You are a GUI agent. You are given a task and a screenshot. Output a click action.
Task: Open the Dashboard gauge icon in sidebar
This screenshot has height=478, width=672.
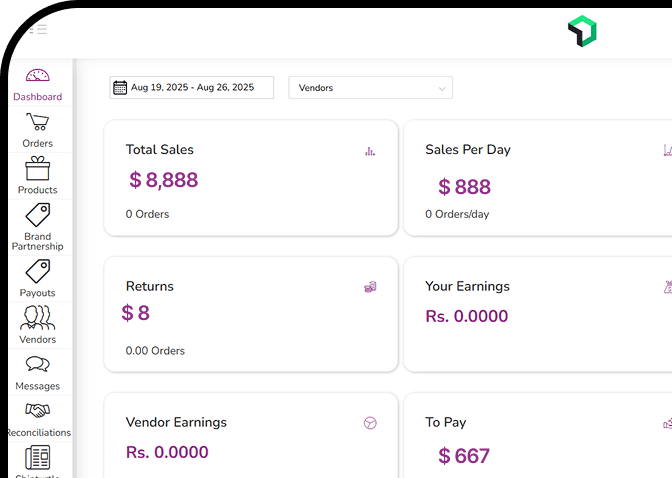[x=37, y=77]
